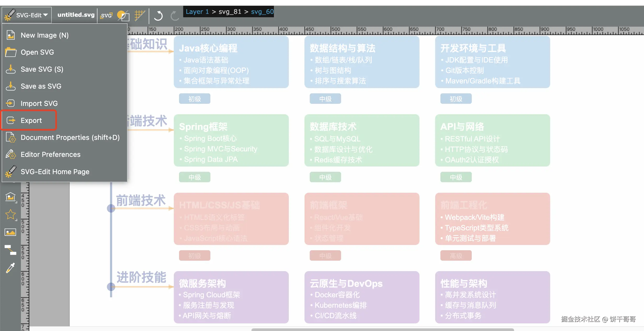Toggle the show grid icon
The width and height of the screenshot is (644, 331).
click(x=140, y=15)
